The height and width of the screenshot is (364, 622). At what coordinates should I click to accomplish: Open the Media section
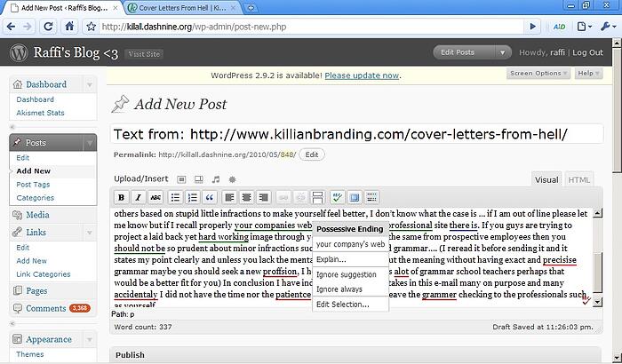[37, 215]
